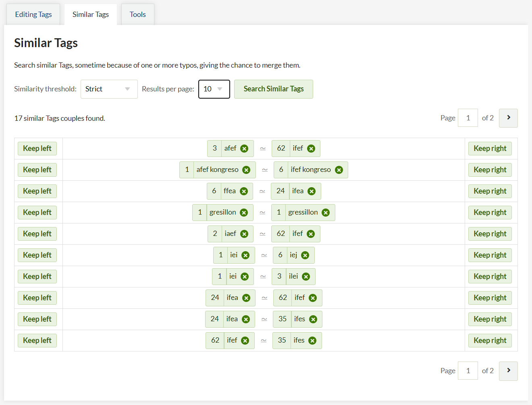
Task: Switch to the Editing Tags tab
Action: (33, 14)
